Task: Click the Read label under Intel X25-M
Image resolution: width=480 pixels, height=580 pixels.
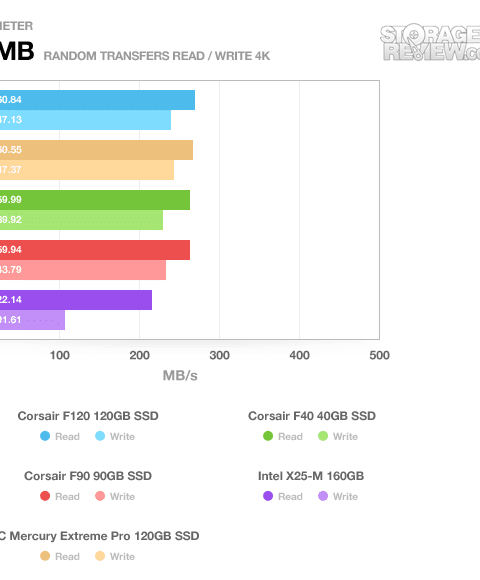Action: coord(290,496)
